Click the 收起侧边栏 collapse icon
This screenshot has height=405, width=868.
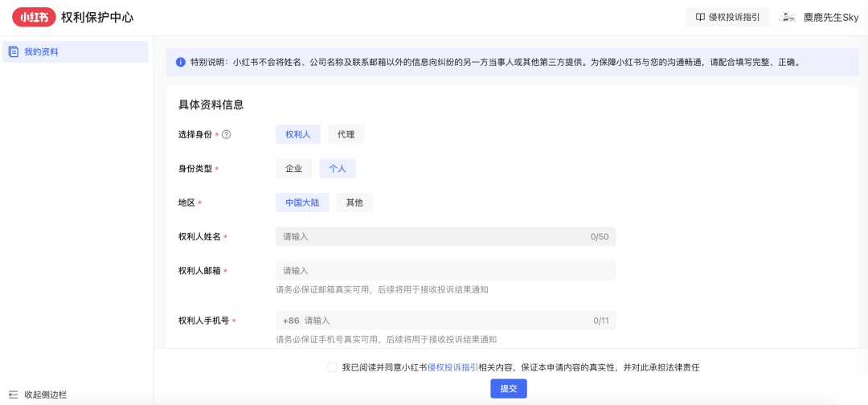point(13,395)
